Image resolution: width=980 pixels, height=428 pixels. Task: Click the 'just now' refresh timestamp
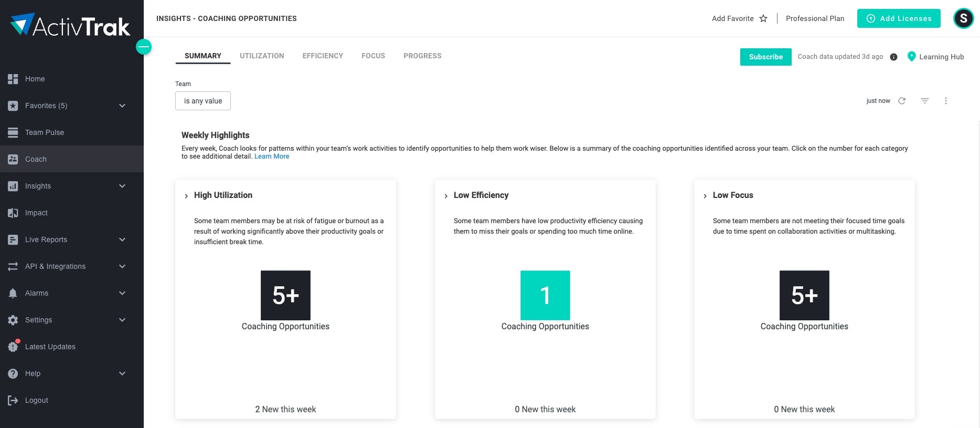(x=878, y=101)
